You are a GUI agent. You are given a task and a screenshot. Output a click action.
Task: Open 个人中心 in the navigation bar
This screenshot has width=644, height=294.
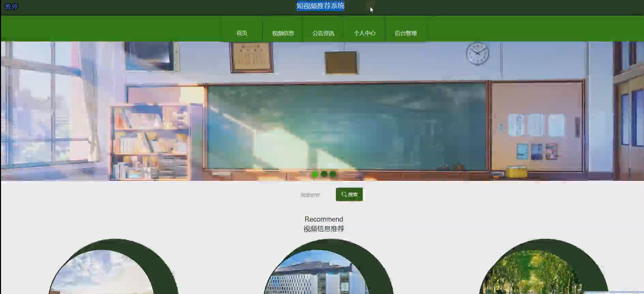365,33
